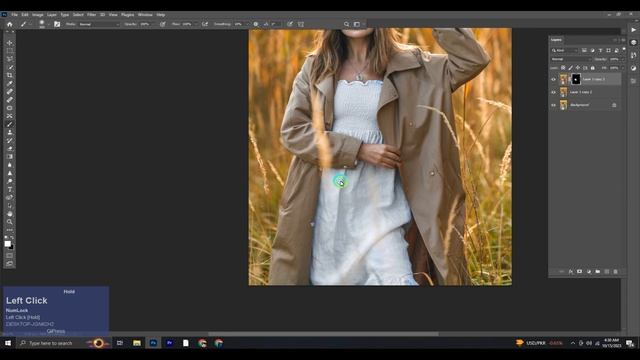Select the Layer 1 copy 2 layer row

[585, 92]
